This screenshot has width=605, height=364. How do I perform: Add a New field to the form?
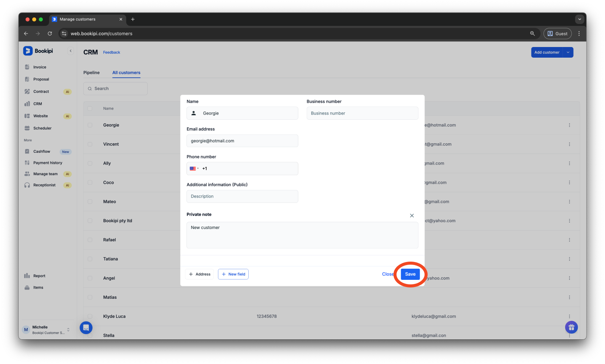click(x=233, y=274)
